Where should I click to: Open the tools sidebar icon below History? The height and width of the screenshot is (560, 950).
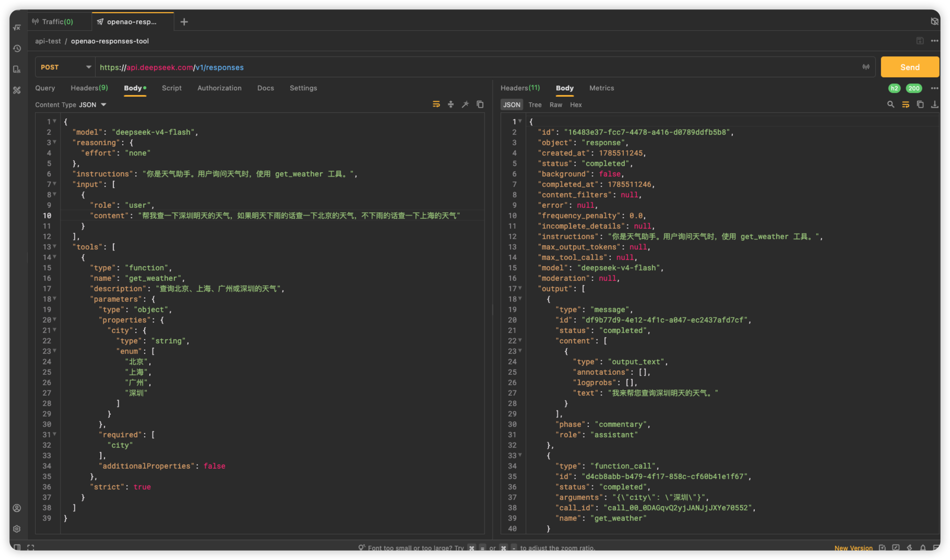17,90
